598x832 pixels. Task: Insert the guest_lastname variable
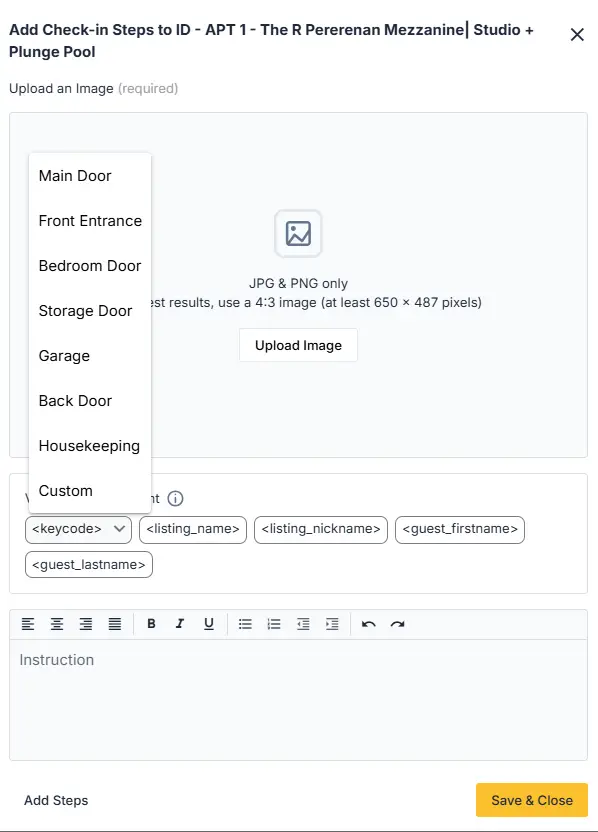[89, 565]
